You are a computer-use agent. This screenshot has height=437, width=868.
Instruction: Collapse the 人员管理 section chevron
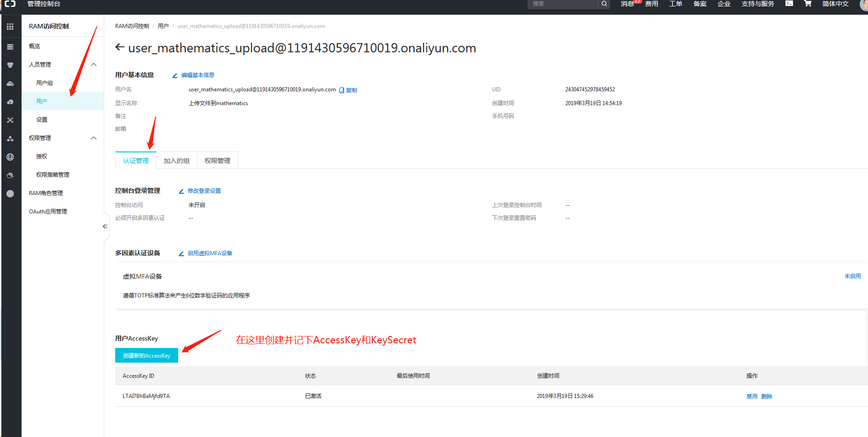tap(94, 64)
